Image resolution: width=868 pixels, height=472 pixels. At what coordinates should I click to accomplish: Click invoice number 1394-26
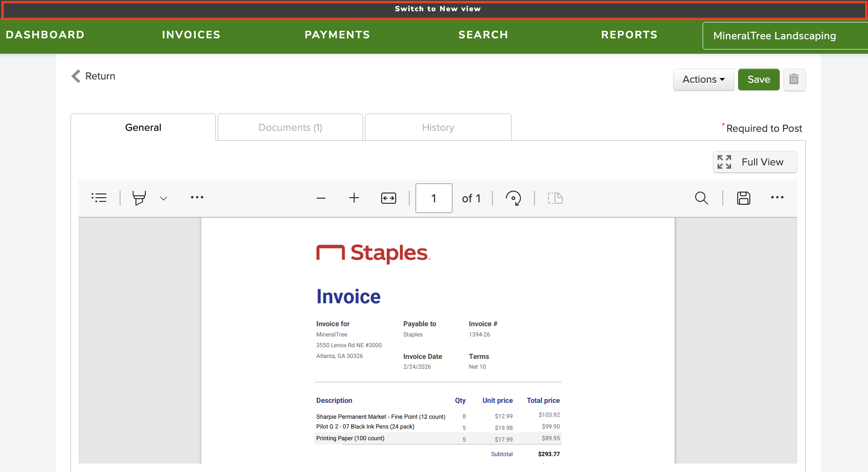479,335
